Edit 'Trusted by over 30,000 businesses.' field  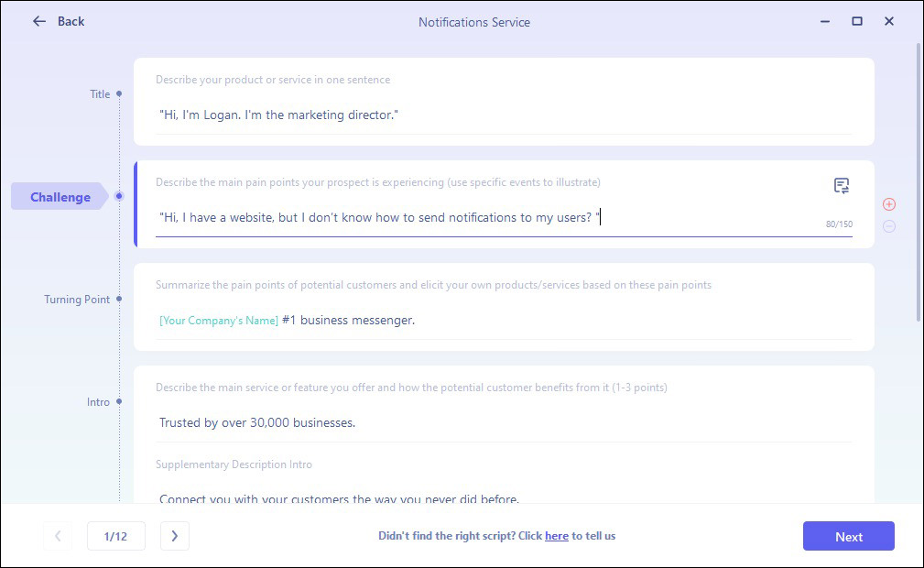[x=504, y=423]
